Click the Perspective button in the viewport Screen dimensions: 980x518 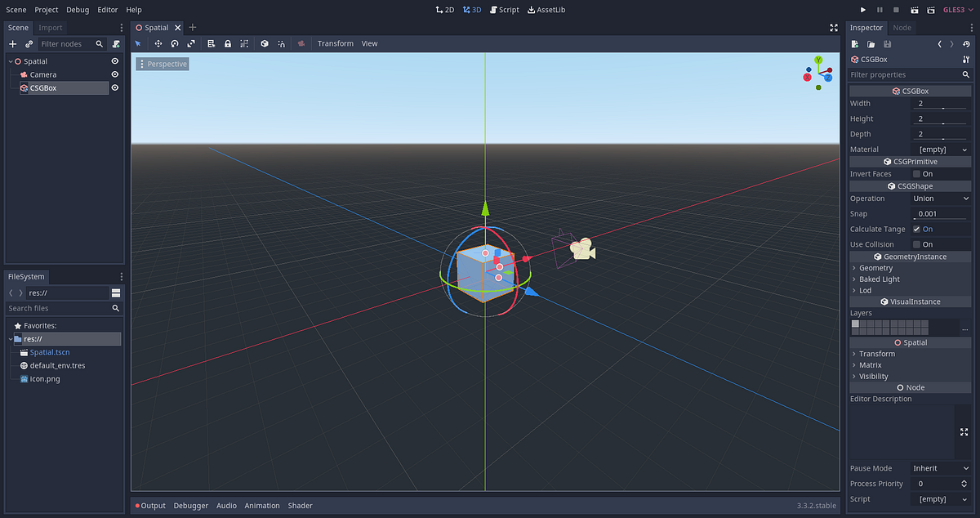(x=162, y=62)
